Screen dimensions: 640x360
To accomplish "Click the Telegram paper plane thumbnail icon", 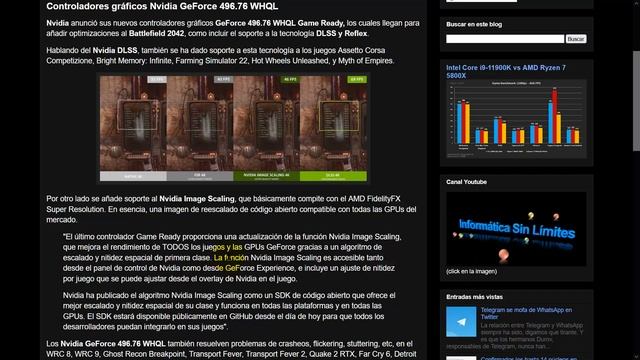I will coord(461,322).
